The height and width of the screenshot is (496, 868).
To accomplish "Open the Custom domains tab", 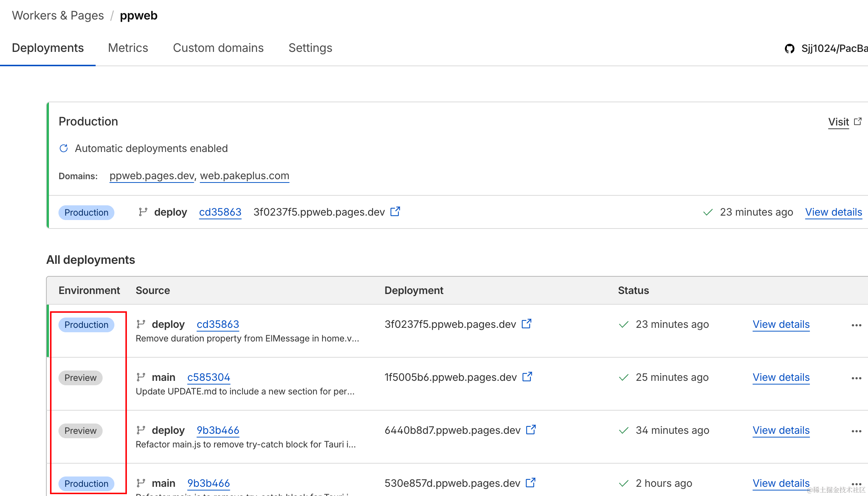I will coord(218,48).
